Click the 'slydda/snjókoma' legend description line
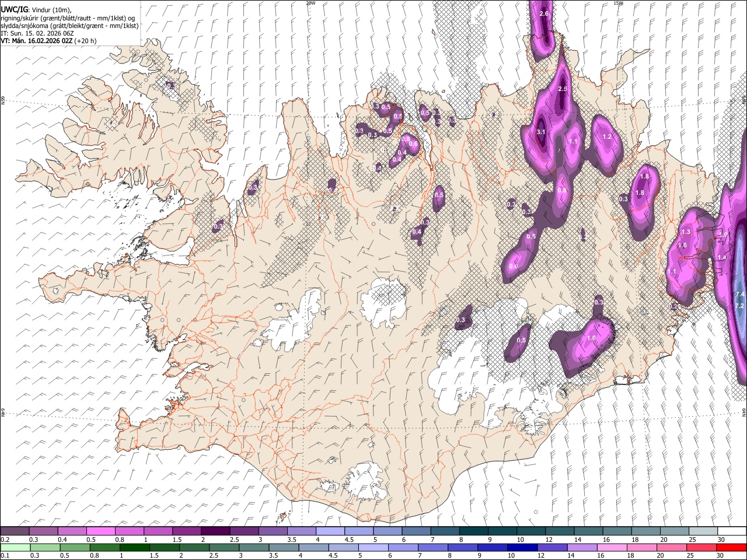 (x=69, y=26)
